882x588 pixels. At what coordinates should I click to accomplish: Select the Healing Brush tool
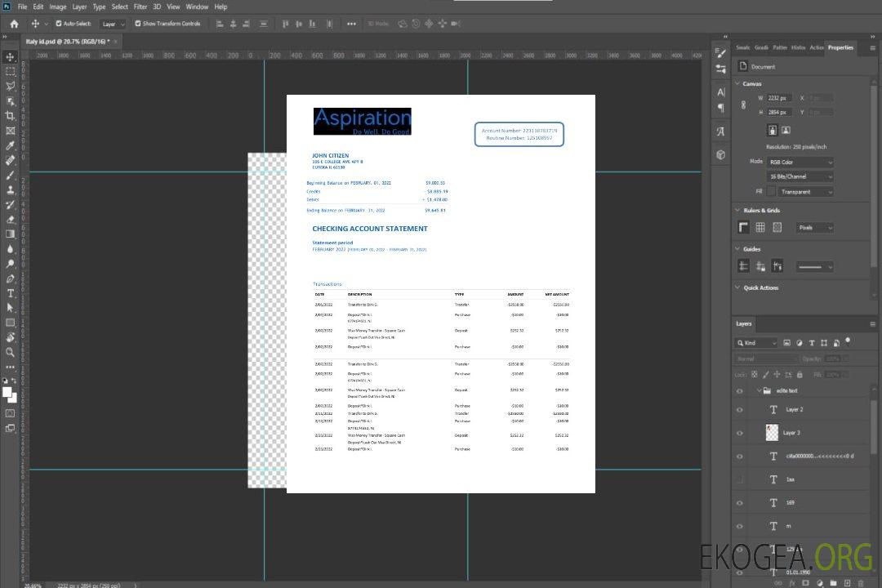tap(10, 160)
